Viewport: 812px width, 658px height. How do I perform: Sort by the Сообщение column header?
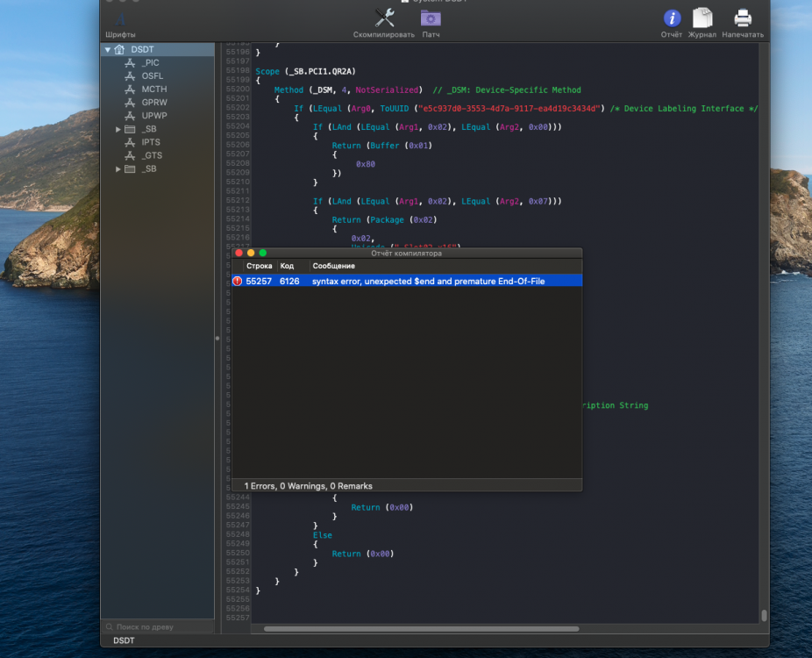coord(333,266)
